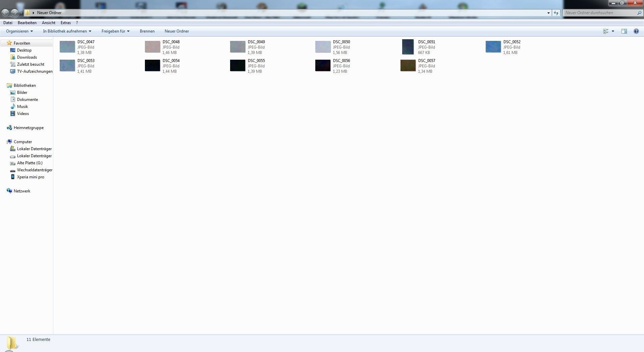Open Zuletzt besucht in sidebar
The width and height of the screenshot is (644, 352).
pyautogui.click(x=31, y=64)
